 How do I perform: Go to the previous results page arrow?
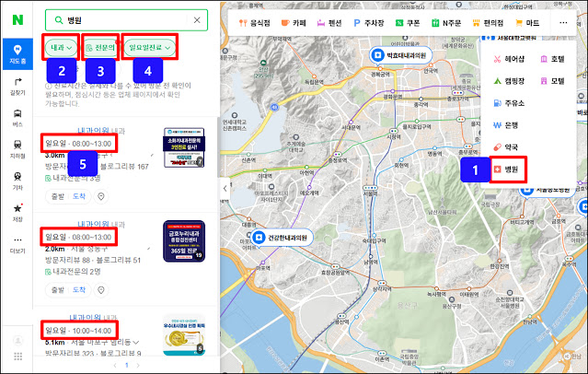pos(115,365)
